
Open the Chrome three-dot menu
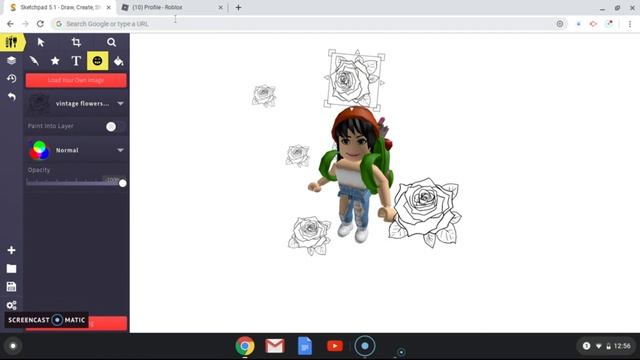point(630,24)
